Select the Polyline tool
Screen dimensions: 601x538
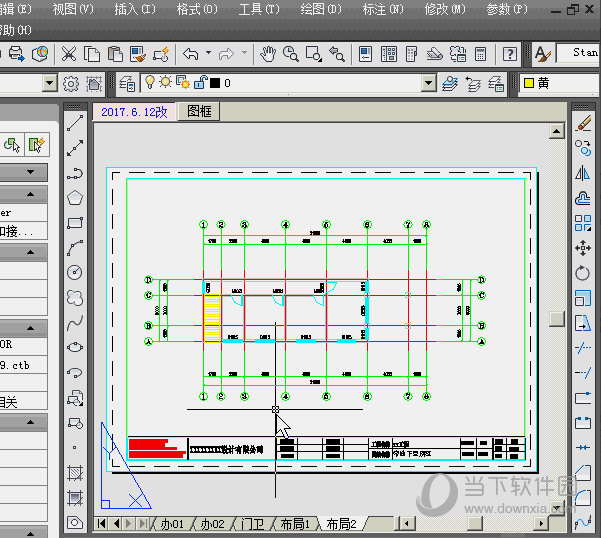(x=75, y=173)
